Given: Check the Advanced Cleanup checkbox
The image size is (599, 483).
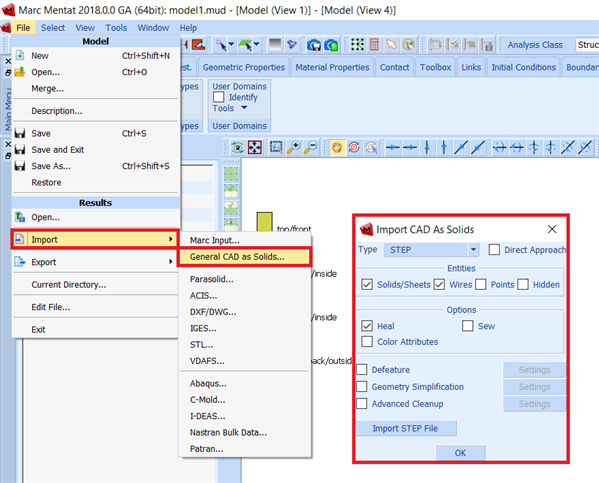Looking at the screenshot, I should tap(362, 404).
